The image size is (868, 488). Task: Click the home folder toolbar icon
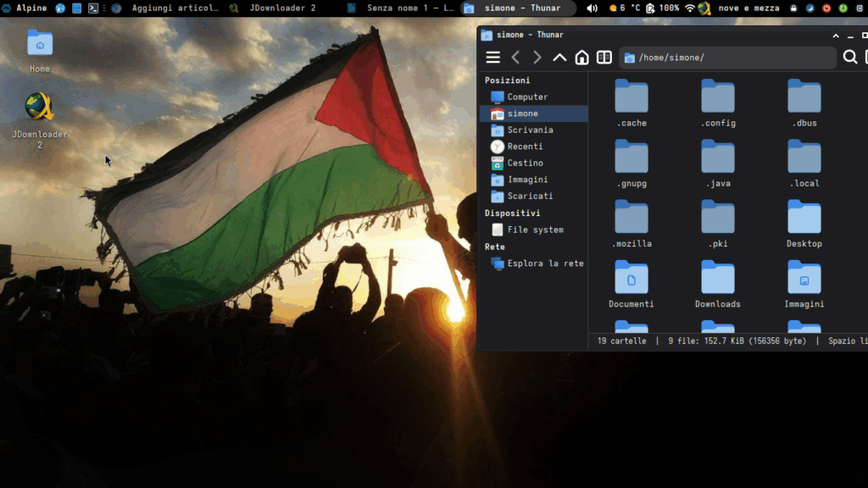tap(581, 58)
